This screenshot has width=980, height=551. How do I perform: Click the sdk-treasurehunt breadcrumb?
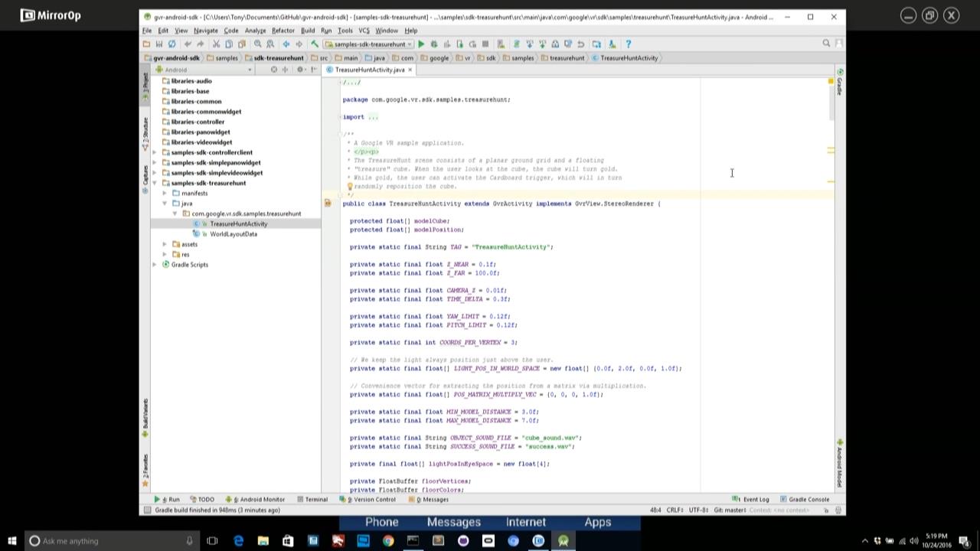[x=274, y=58]
